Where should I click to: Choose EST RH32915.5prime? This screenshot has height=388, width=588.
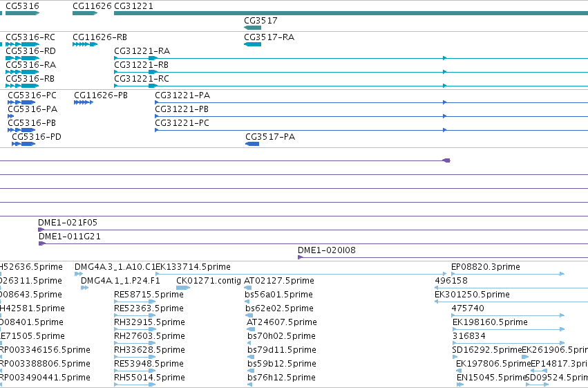tap(150, 322)
